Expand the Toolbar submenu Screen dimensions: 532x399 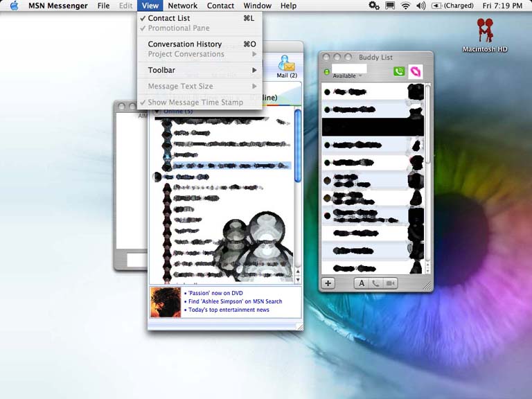point(199,70)
